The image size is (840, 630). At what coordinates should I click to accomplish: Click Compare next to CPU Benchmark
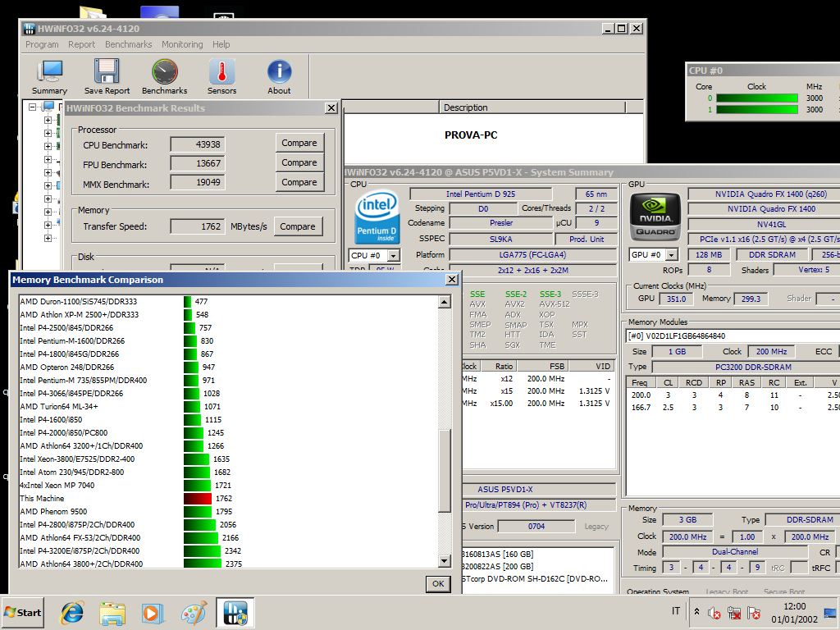[299, 143]
